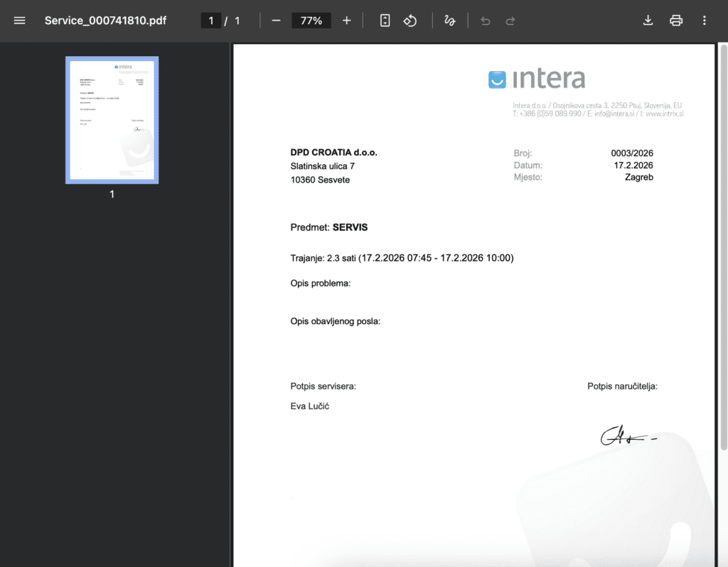Click the DPD CROATIA d.o.o. heading

[334, 152]
